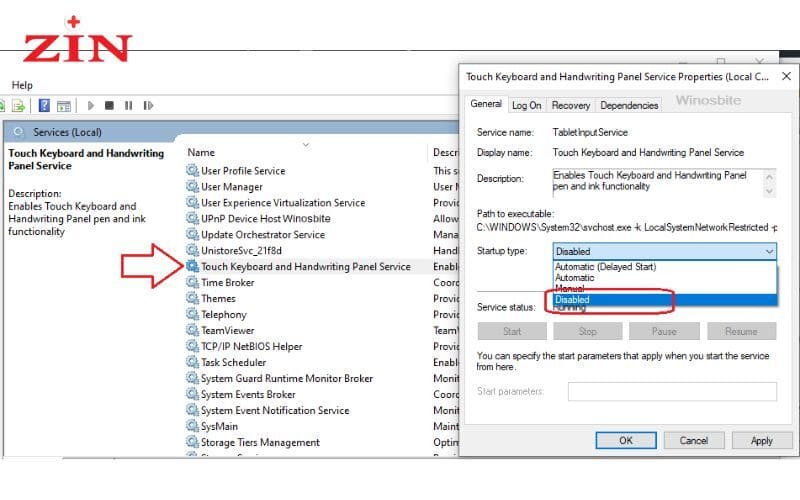
Task: Select the UnistoreSvc_21f8d row
Action: (321, 251)
